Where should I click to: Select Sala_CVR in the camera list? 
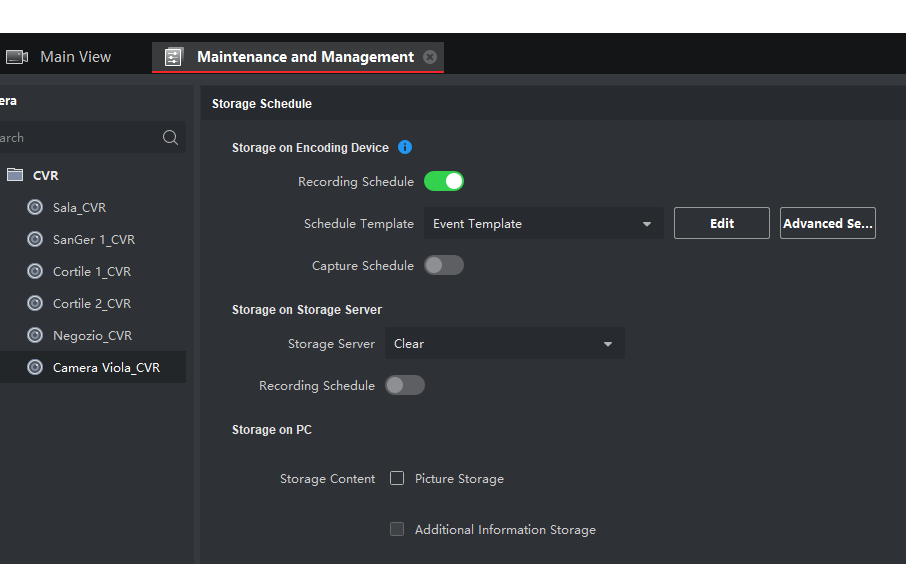pos(79,207)
